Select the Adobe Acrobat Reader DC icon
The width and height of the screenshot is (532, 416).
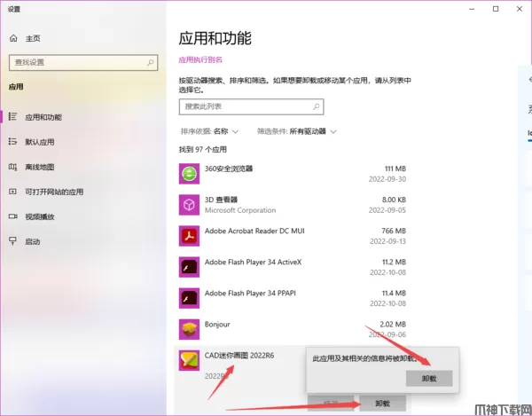pos(189,236)
